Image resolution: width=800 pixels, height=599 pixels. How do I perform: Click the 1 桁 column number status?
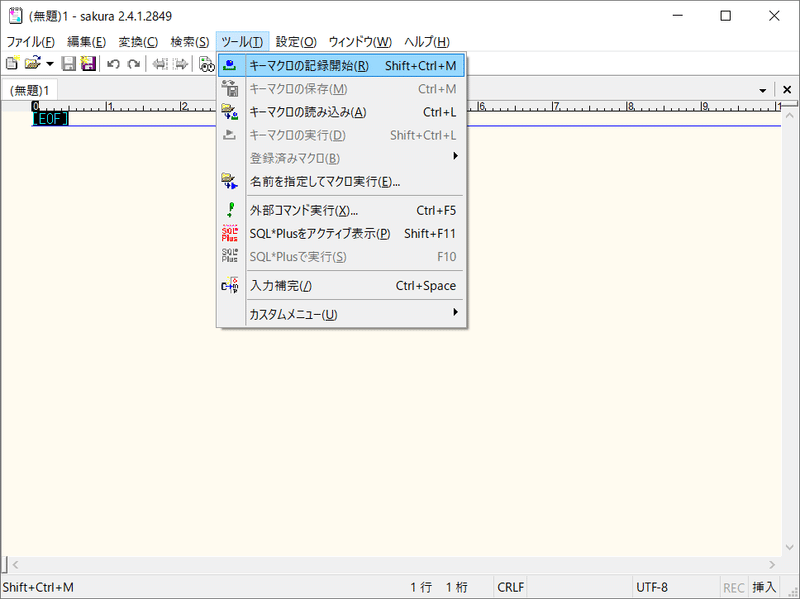click(457, 587)
